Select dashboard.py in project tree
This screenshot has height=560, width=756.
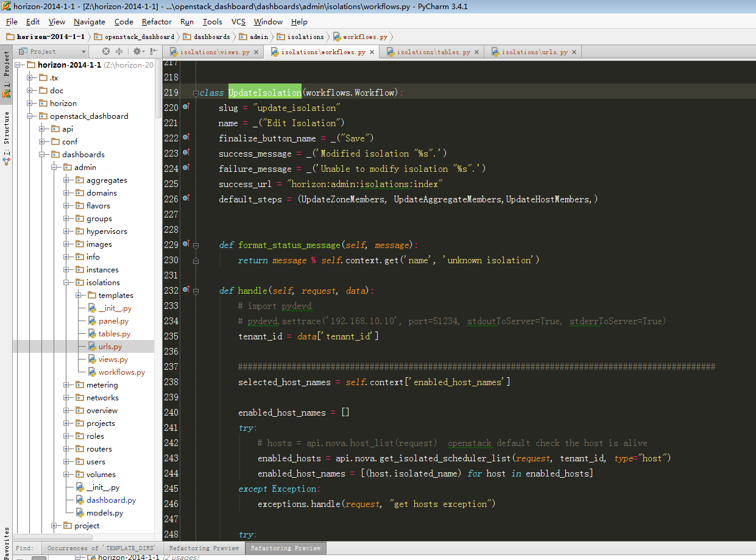point(111,500)
